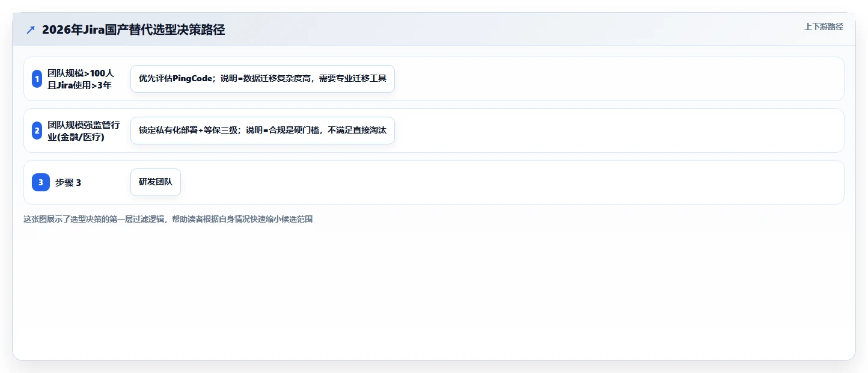Open the 优先评估PingCode recommendation box
This screenshot has width=868, height=373.
coord(263,79)
